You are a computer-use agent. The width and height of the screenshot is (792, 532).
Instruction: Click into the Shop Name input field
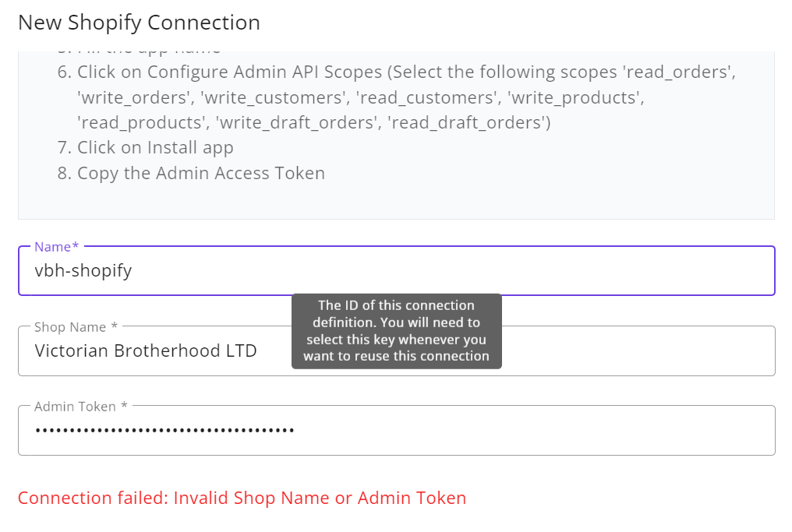[397, 351]
